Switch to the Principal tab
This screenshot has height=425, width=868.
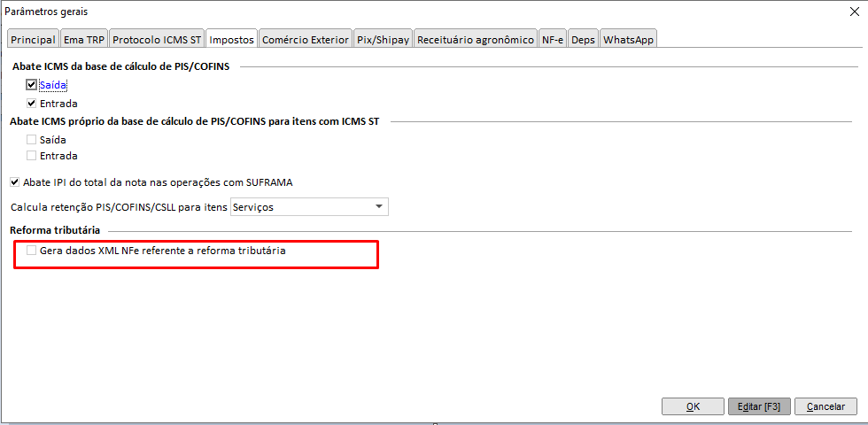[x=33, y=40]
